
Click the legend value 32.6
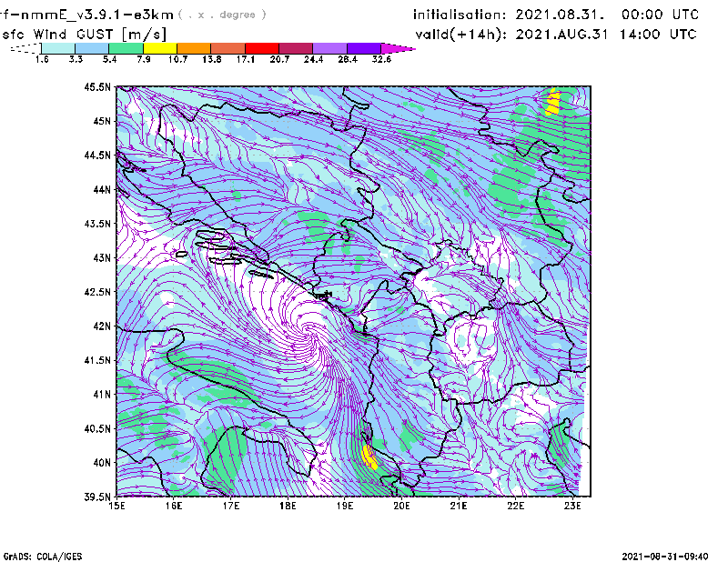381,59
